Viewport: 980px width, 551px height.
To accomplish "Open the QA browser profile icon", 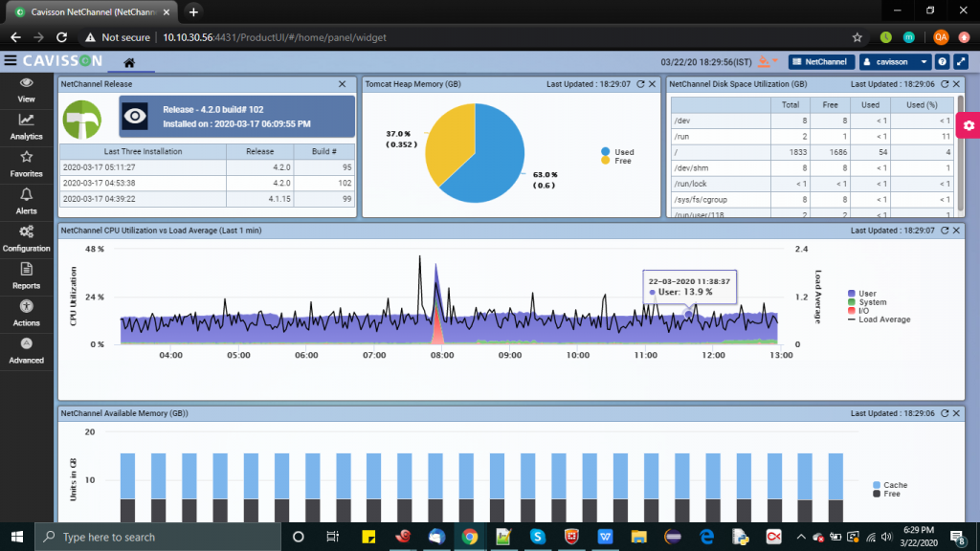I will pyautogui.click(x=941, y=37).
